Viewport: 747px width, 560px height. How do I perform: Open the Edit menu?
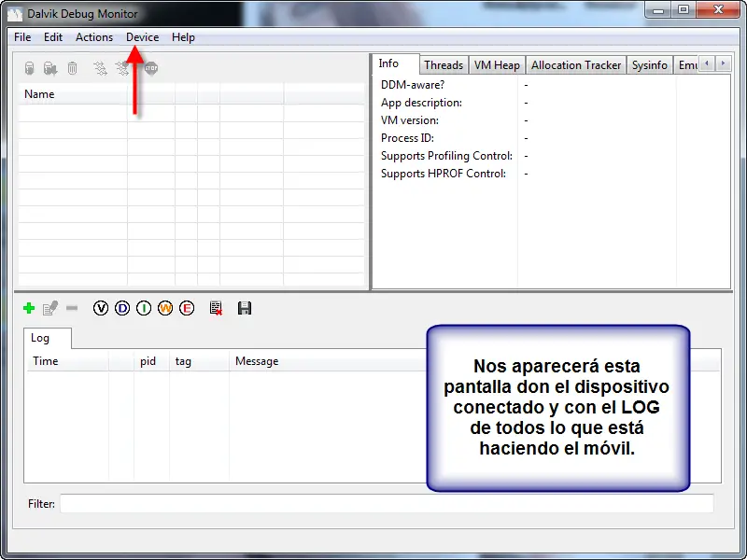click(53, 37)
